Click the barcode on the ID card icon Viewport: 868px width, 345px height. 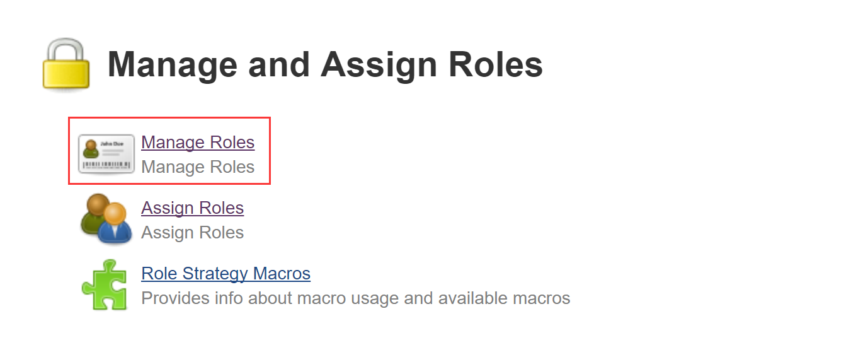[x=106, y=165]
